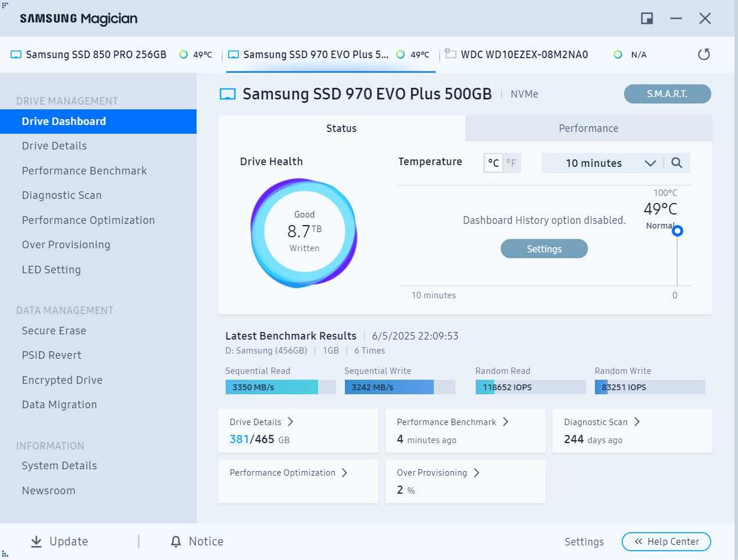The image size is (738, 560).
Task: Click the magnifier icon beside 10 minutes
Action: [x=676, y=163]
